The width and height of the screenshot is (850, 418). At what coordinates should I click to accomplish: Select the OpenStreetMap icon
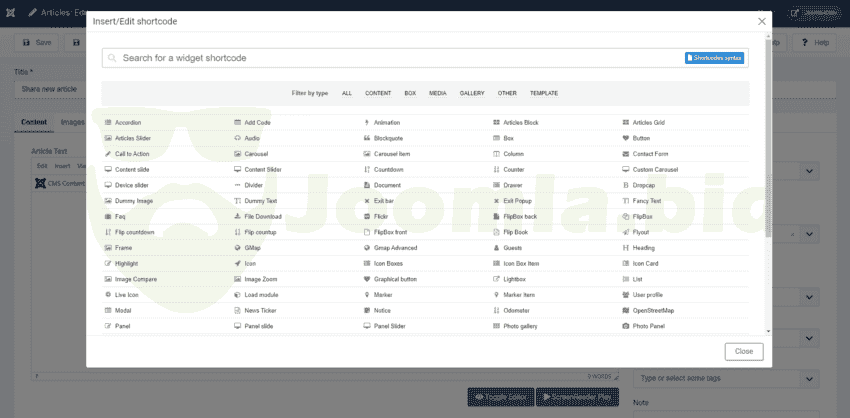626,311
